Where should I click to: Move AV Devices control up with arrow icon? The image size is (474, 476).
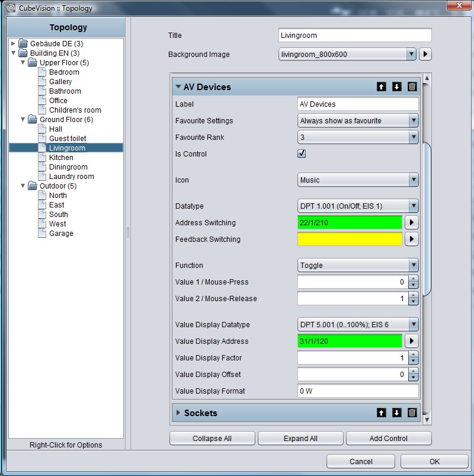click(x=381, y=87)
